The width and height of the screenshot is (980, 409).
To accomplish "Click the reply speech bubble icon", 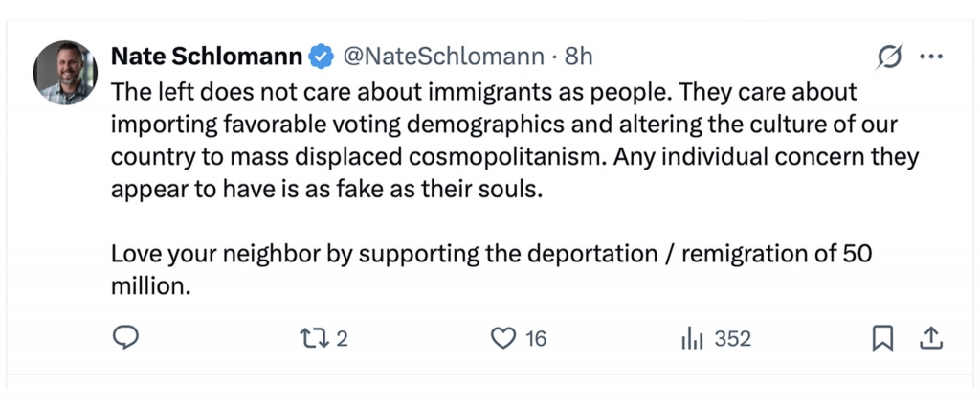I will [126, 337].
